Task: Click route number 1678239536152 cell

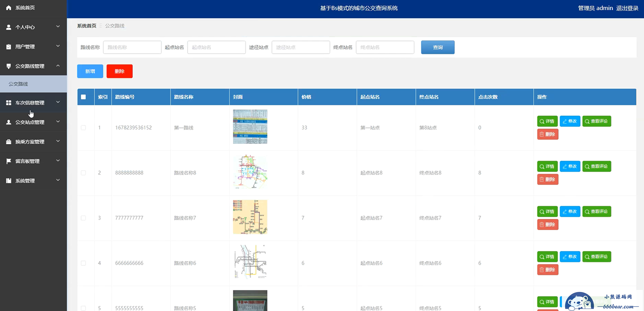Action: pyautogui.click(x=133, y=128)
